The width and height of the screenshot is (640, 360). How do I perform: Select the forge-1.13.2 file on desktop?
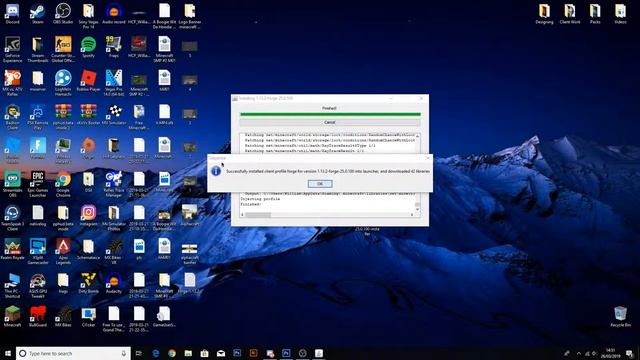(x=189, y=283)
